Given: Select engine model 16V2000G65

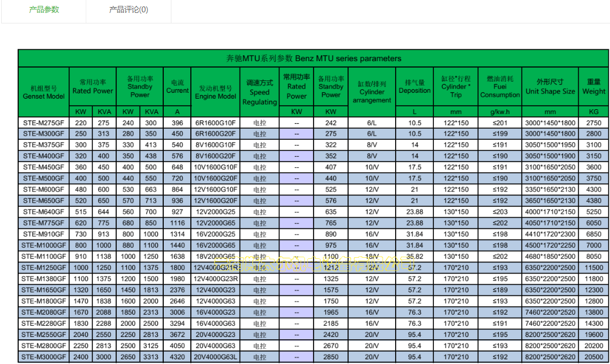Looking at the screenshot, I should click(215, 245).
